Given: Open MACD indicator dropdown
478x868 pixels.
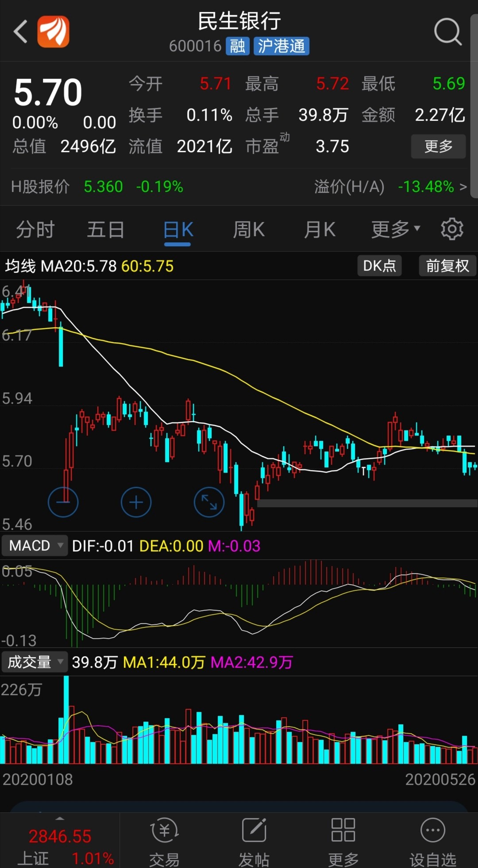Looking at the screenshot, I should pos(35,546).
